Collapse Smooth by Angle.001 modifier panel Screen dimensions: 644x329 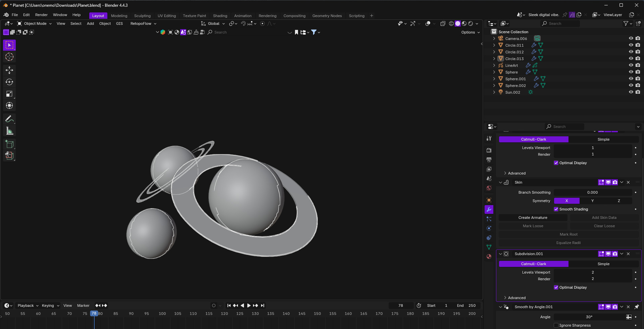[x=500, y=307]
